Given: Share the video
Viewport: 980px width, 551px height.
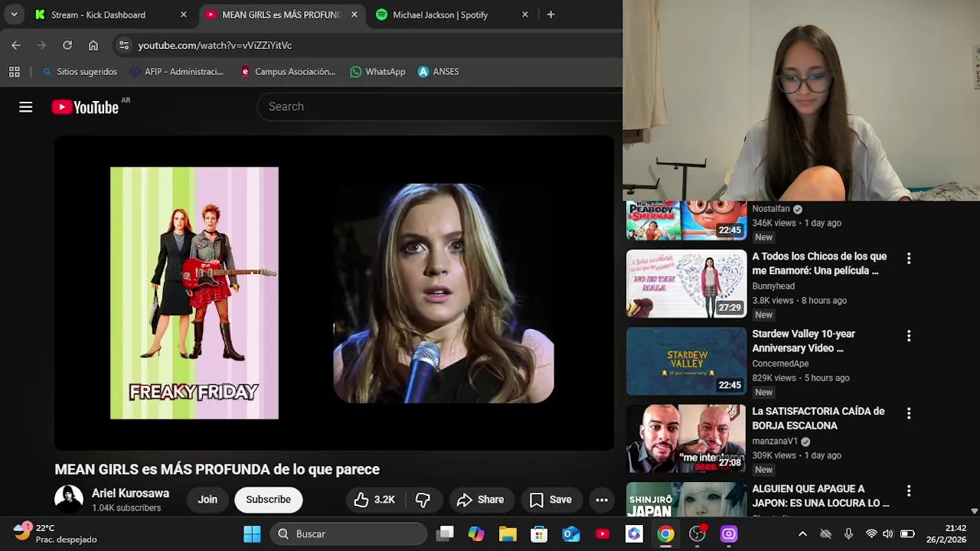Looking at the screenshot, I should click(x=480, y=500).
